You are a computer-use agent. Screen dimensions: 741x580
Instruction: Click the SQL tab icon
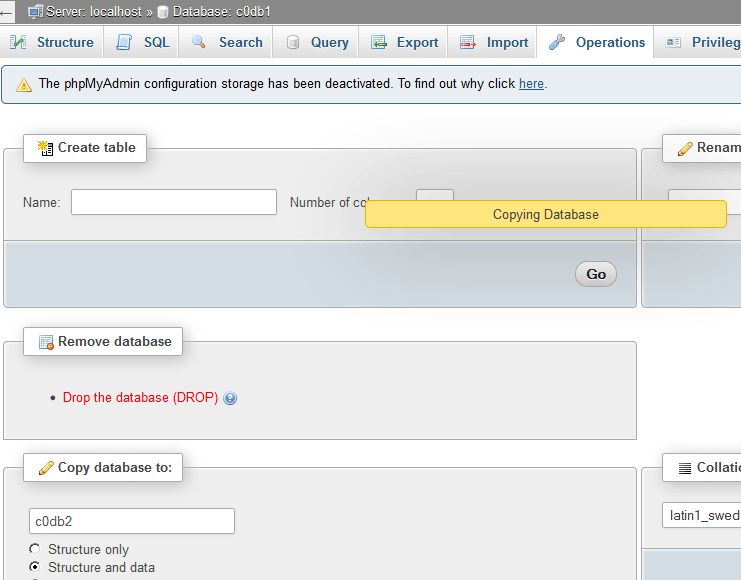(x=124, y=42)
